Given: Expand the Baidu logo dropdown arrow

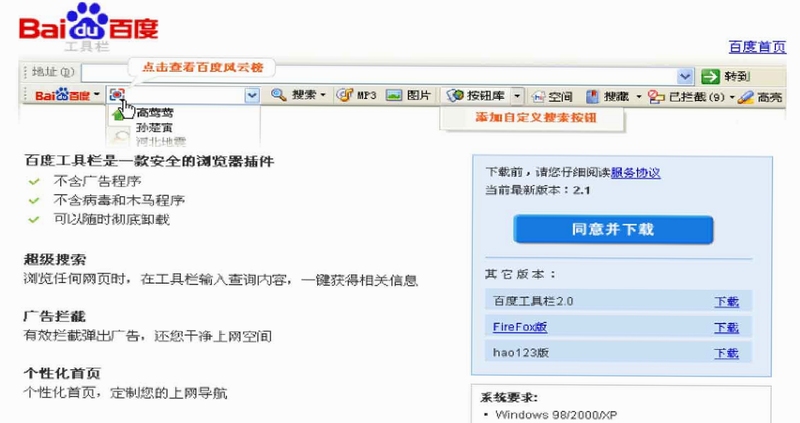Looking at the screenshot, I should pyautogui.click(x=96, y=95).
